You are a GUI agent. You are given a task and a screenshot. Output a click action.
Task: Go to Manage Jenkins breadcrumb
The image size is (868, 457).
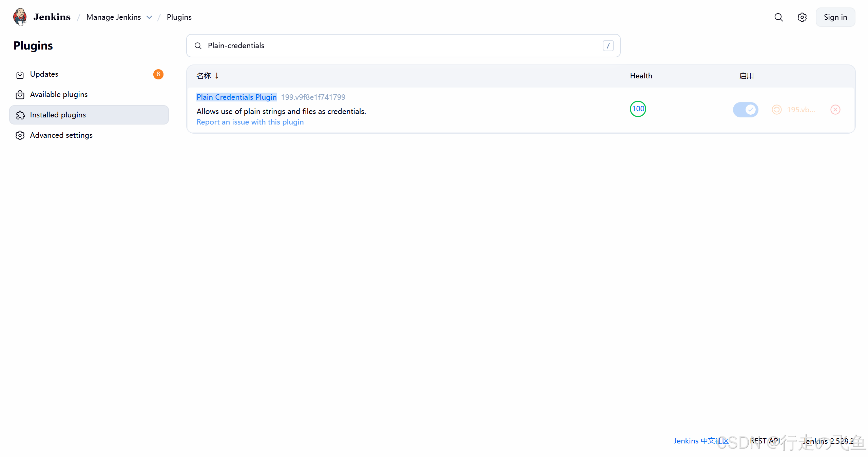coord(114,17)
